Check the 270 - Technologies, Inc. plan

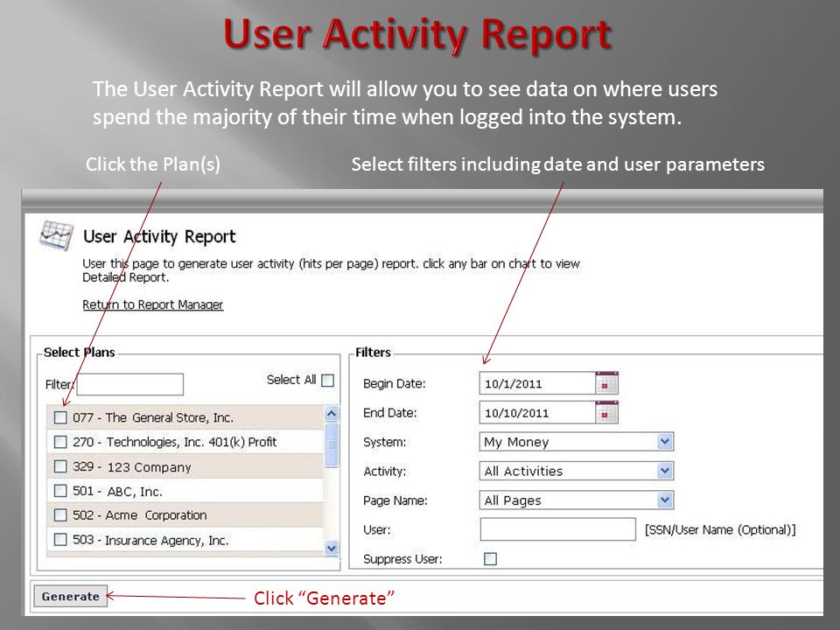(60, 442)
